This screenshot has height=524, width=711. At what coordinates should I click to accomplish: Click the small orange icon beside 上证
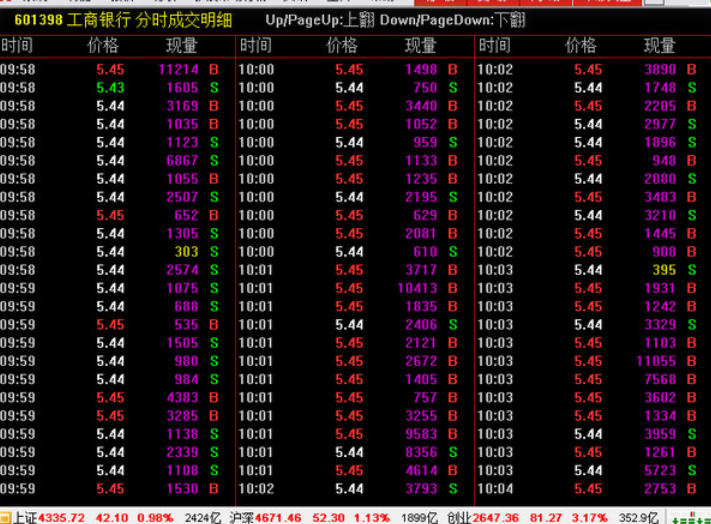[6, 517]
